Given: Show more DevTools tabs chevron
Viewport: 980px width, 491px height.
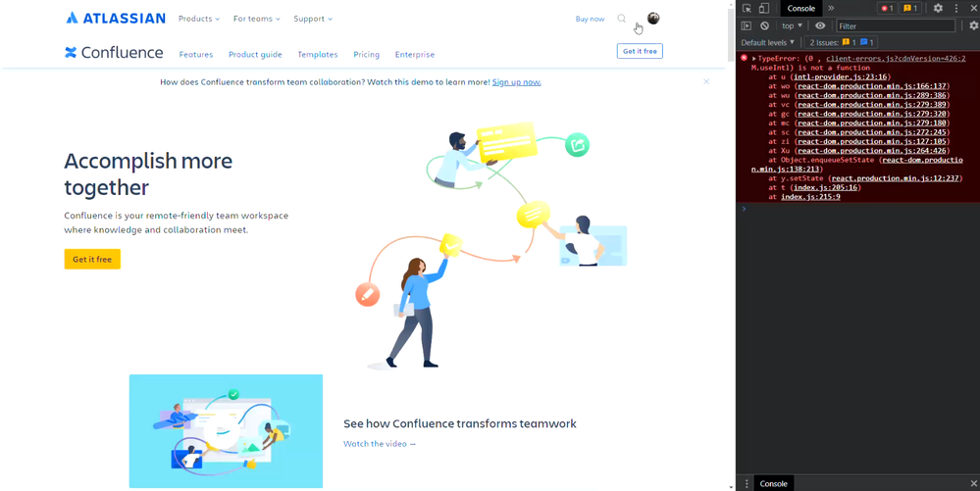Looking at the screenshot, I should coord(831,8).
